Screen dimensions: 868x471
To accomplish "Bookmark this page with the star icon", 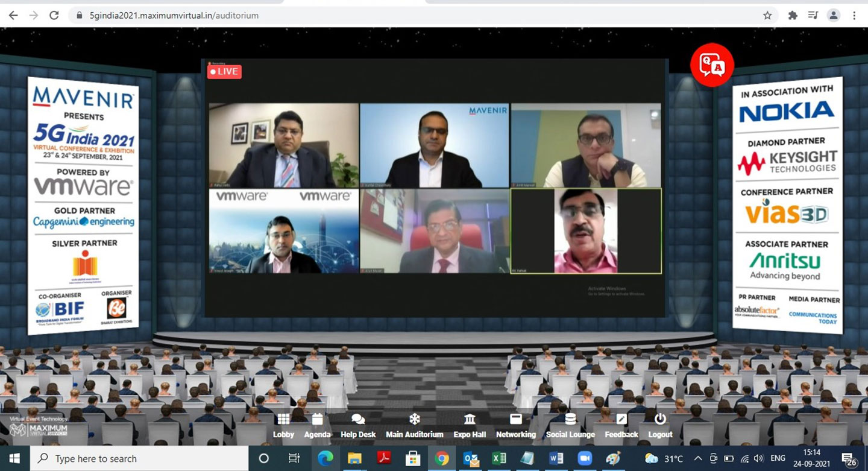I will pos(767,16).
